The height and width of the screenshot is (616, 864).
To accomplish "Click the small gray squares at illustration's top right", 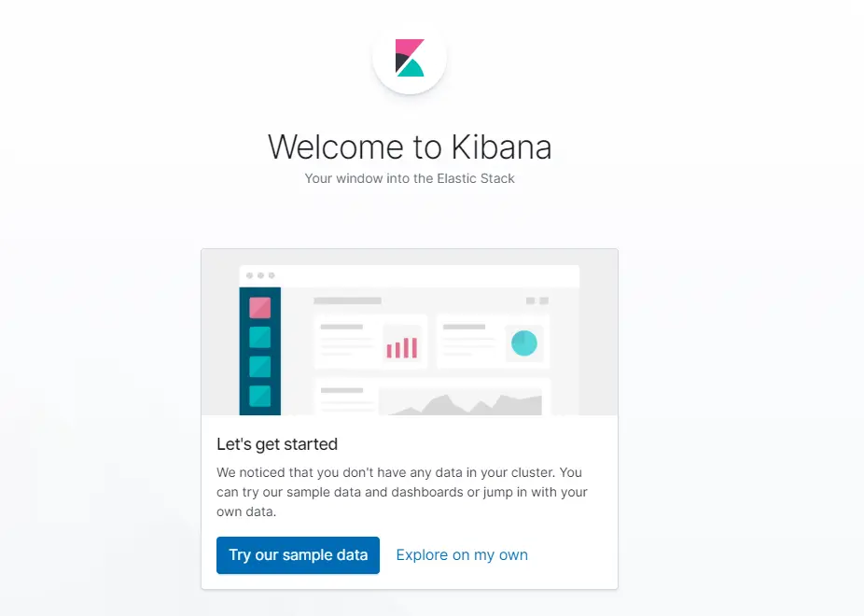I will 537,301.
